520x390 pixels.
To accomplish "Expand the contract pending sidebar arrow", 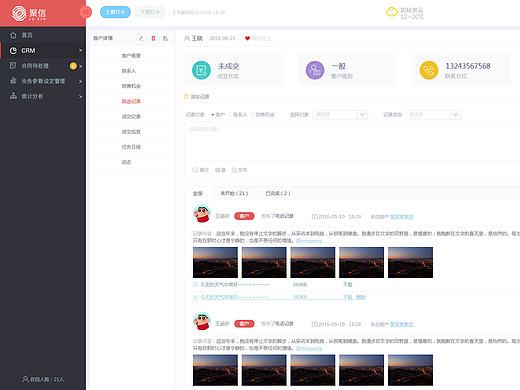I will 80,66.
